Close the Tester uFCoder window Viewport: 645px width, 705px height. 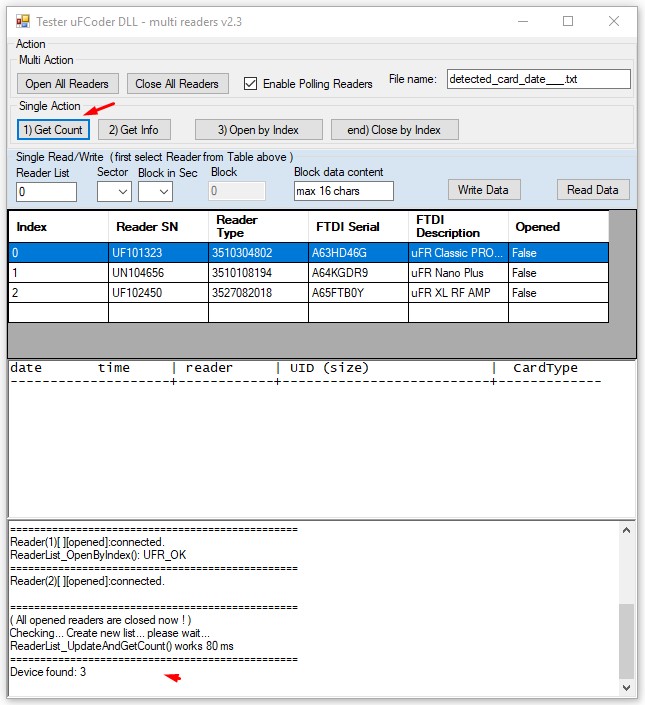pos(614,21)
